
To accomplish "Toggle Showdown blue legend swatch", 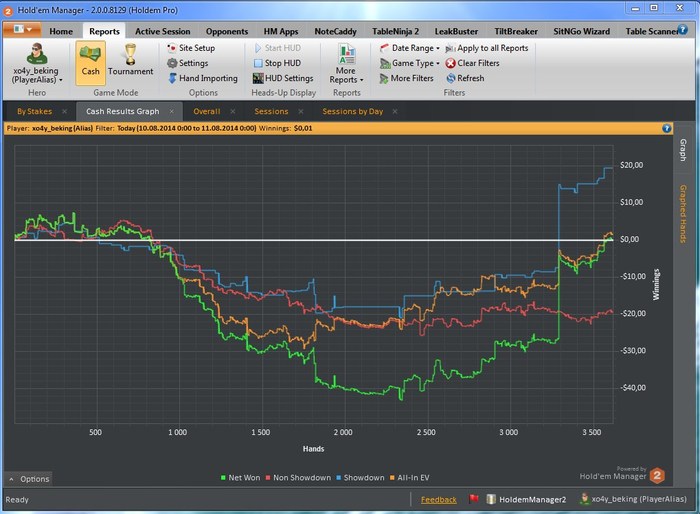I will [x=339, y=478].
